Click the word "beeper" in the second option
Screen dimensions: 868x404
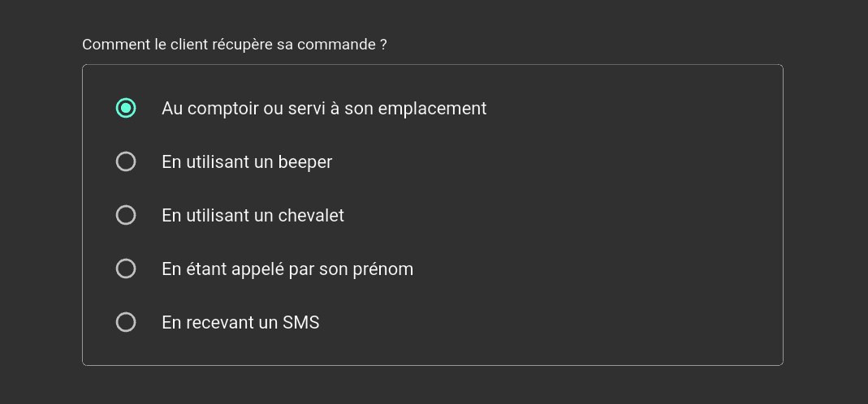(x=305, y=162)
